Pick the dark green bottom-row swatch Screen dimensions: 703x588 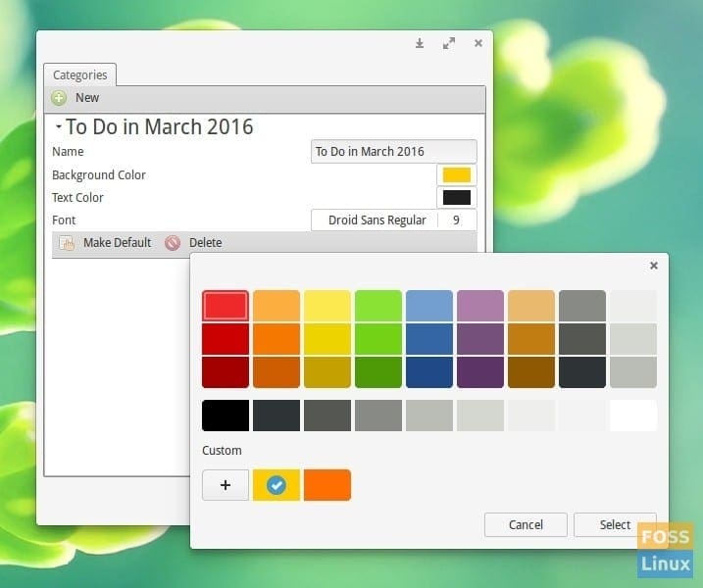378,372
